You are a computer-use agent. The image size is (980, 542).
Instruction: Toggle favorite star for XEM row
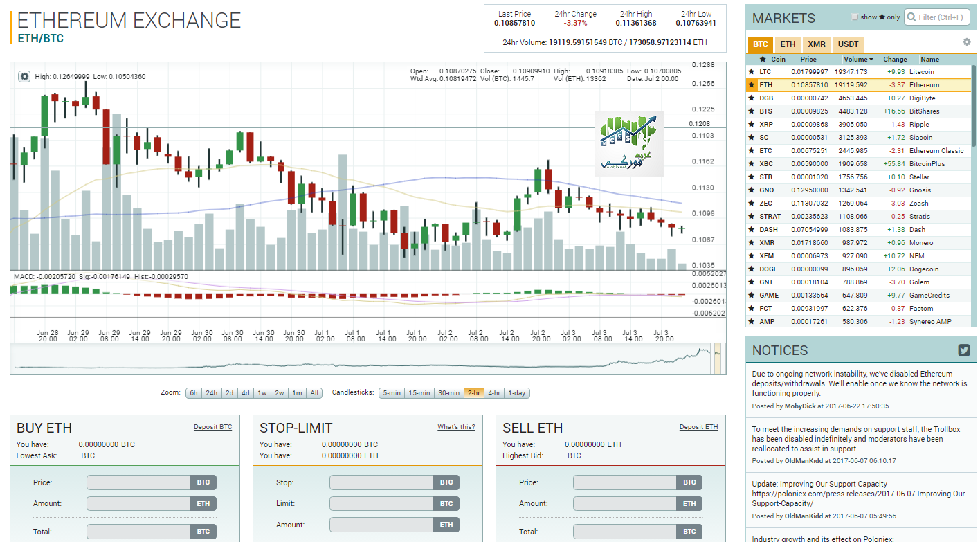751,255
